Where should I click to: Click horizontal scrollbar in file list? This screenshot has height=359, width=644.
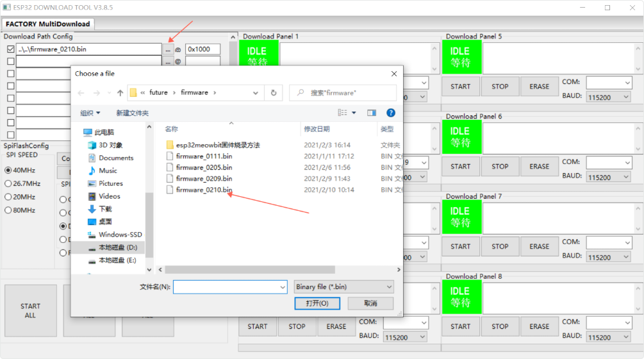[x=250, y=270]
